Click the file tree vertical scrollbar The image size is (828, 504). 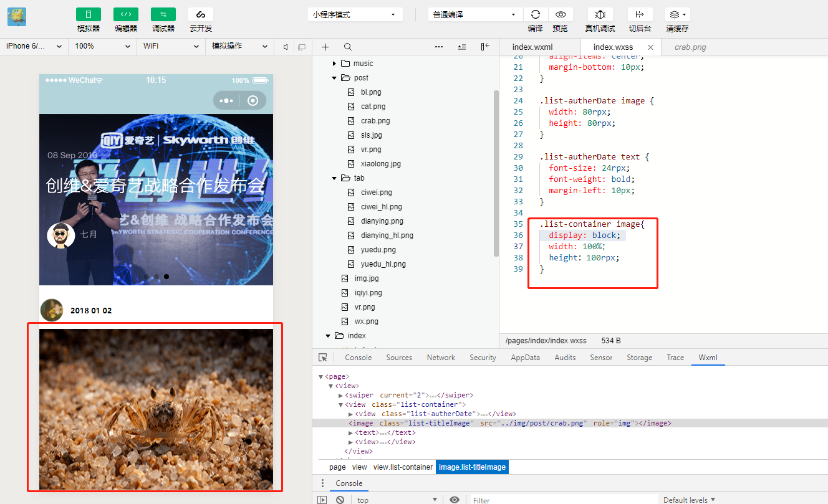pyautogui.click(x=496, y=173)
